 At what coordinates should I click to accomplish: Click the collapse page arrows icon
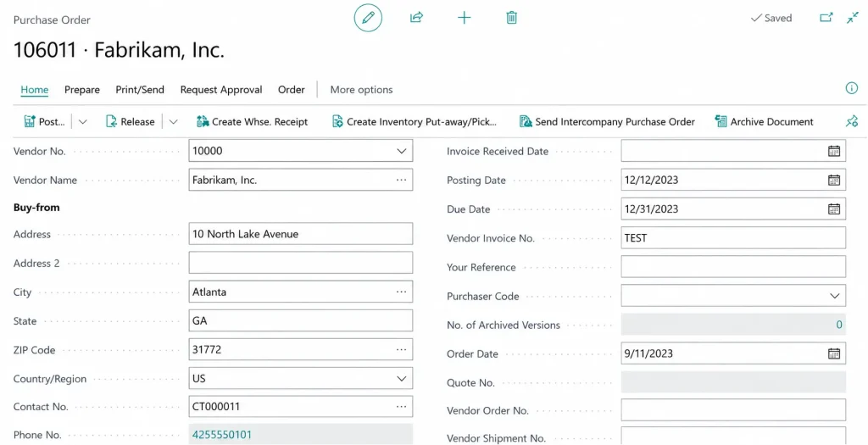pyautogui.click(x=853, y=18)
